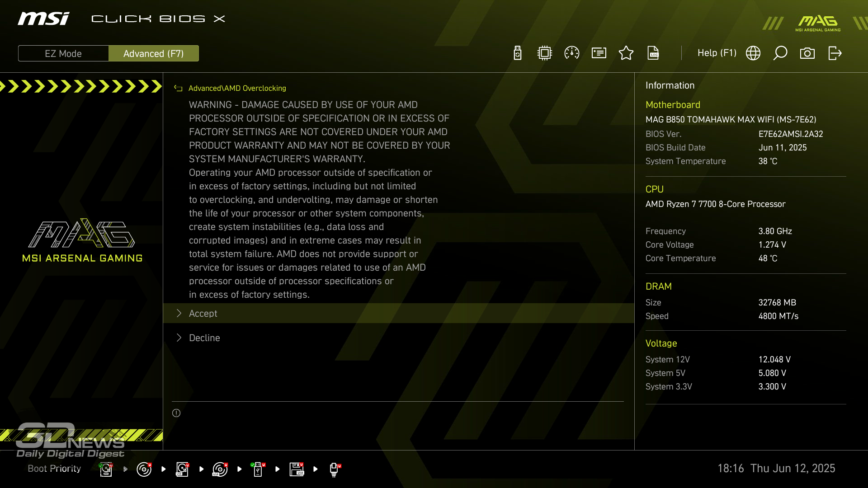Click the back arrow beside Advanced\AMD Overclocking
This screenshot has height=488, width=868.
click(178, 88)
